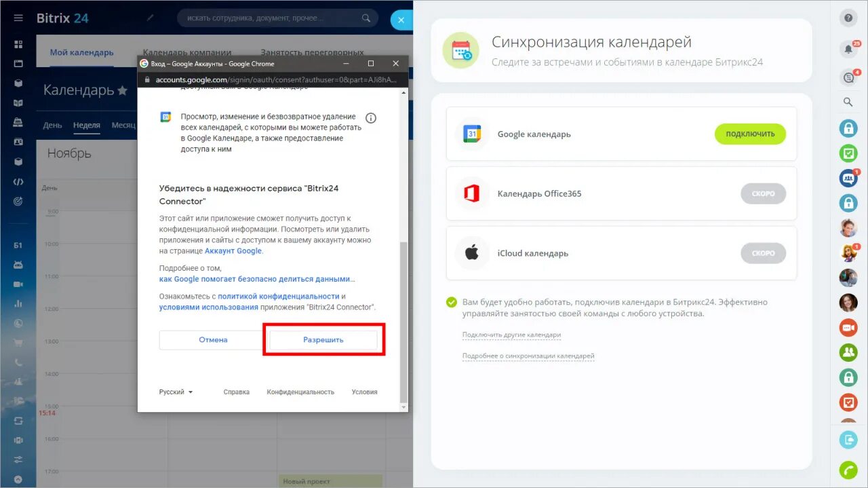The width and height of the screenshot is (868, 488).
Task: Open the contact card icon in left sidebar
Action: [18, 143]
